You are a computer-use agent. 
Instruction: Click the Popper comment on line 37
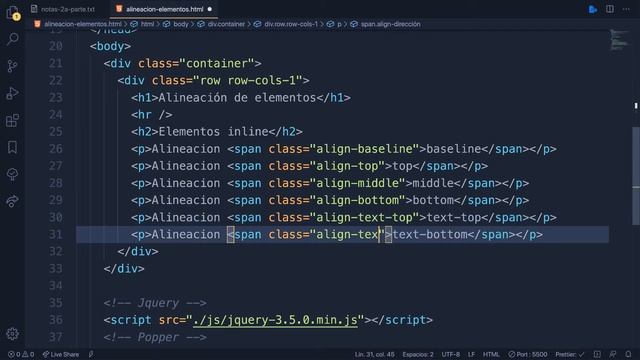click(x=155, y=337)
